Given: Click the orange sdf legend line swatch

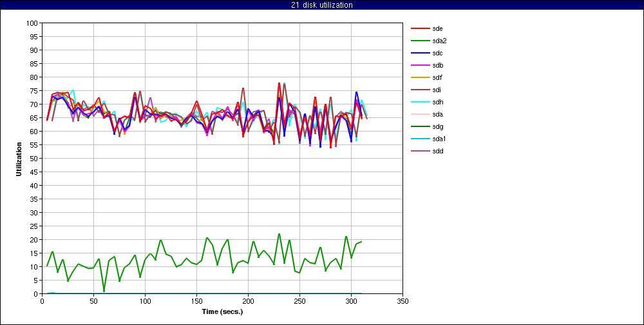Looking at the screenshot, I should click(420, 77).
